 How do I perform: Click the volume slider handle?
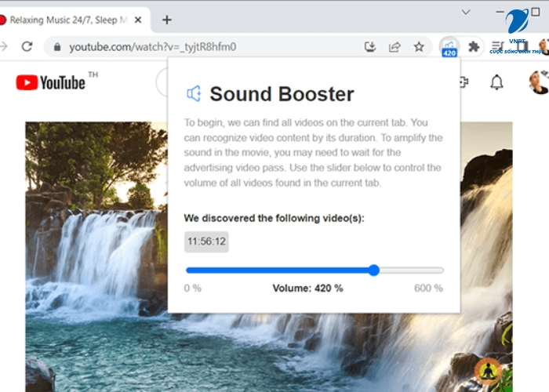tap(374, 270)
